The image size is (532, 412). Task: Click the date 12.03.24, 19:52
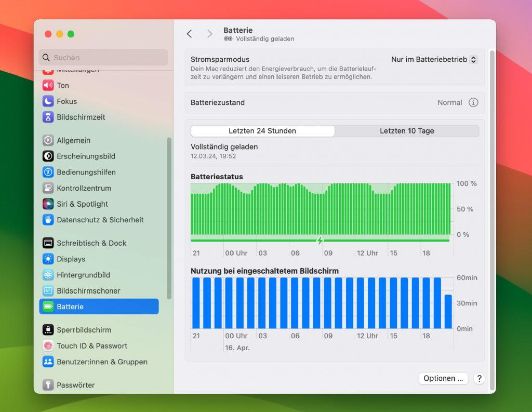213,156
